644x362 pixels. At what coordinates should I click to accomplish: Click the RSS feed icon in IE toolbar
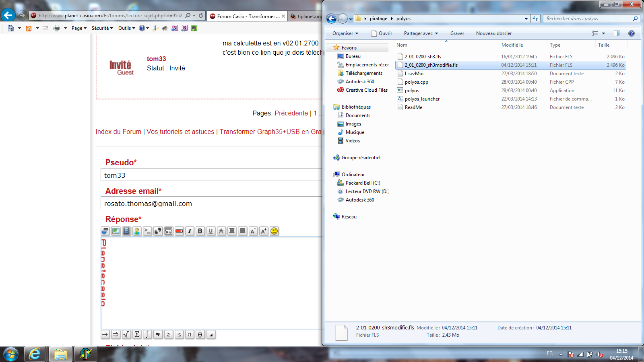[x=29, y=28]
